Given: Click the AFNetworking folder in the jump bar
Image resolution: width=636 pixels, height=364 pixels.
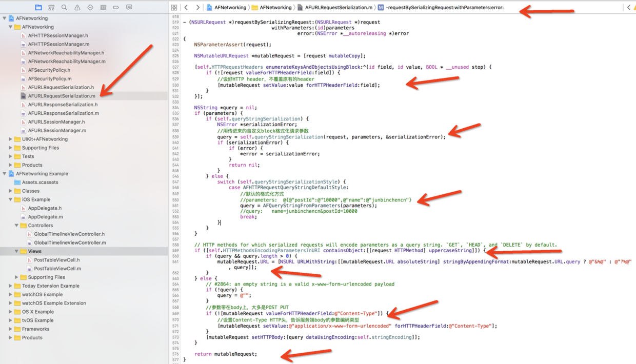Looking at the screenshot, I should point(271,8).
